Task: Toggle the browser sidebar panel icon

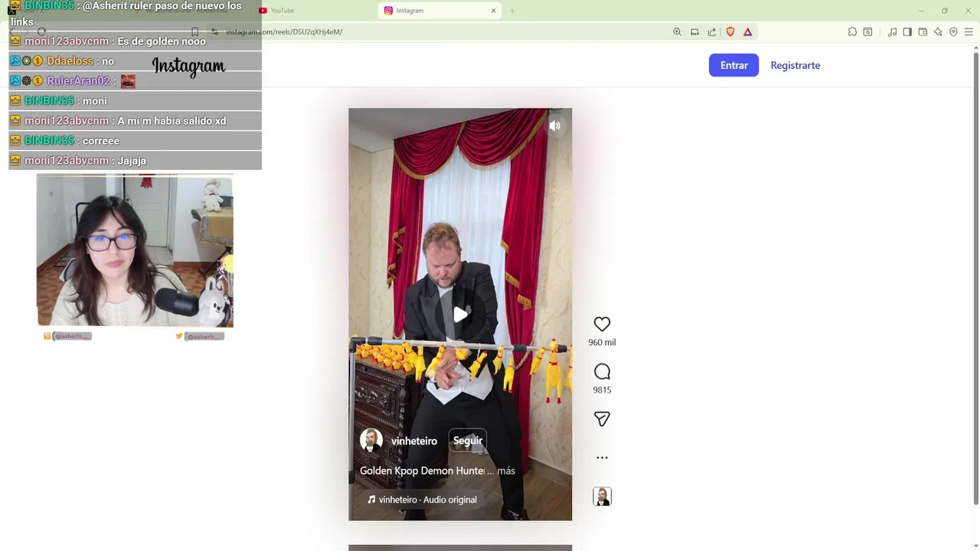Action: tap(907, 32)
